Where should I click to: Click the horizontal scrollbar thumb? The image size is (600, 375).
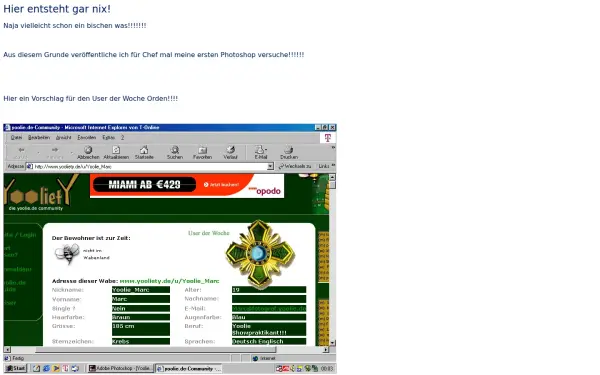pos(156,350)
